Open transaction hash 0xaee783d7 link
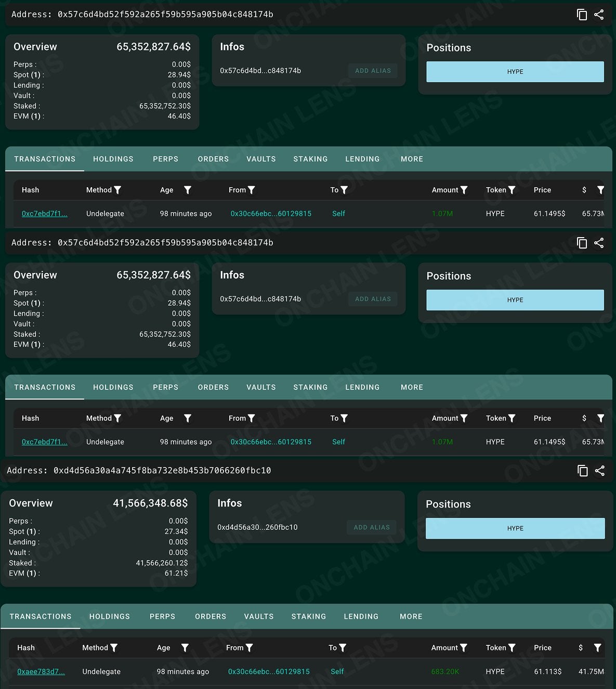The height and width of the screenshot is (689, 616). point(41,672)
